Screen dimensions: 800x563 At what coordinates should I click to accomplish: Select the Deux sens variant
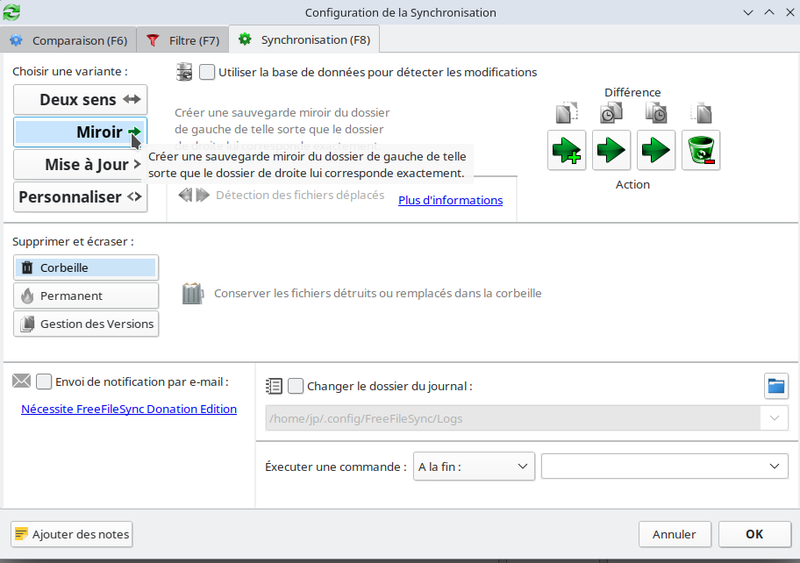80,100
